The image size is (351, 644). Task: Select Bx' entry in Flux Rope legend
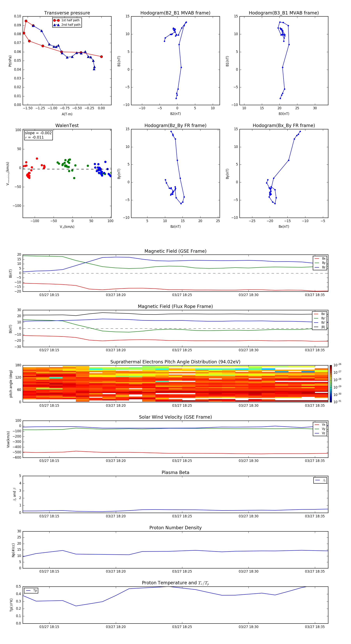pyautogui.click(x=320, y=314)
